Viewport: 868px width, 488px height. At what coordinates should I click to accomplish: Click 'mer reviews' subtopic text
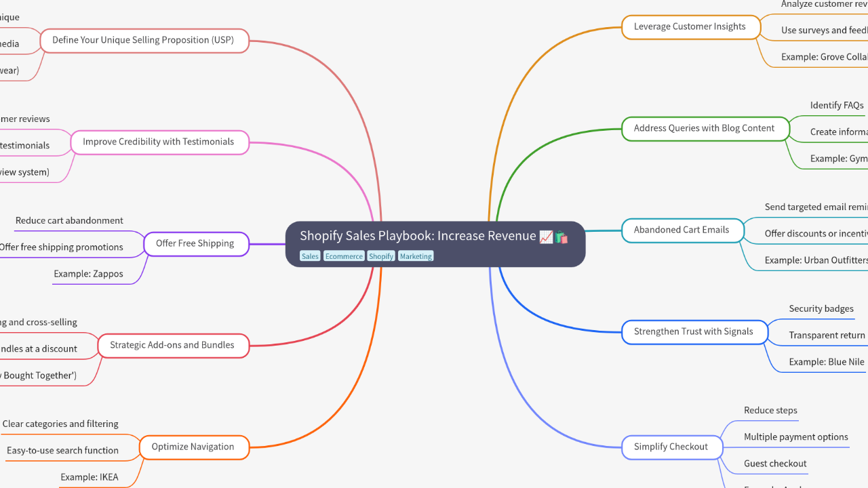pos(25,119)
